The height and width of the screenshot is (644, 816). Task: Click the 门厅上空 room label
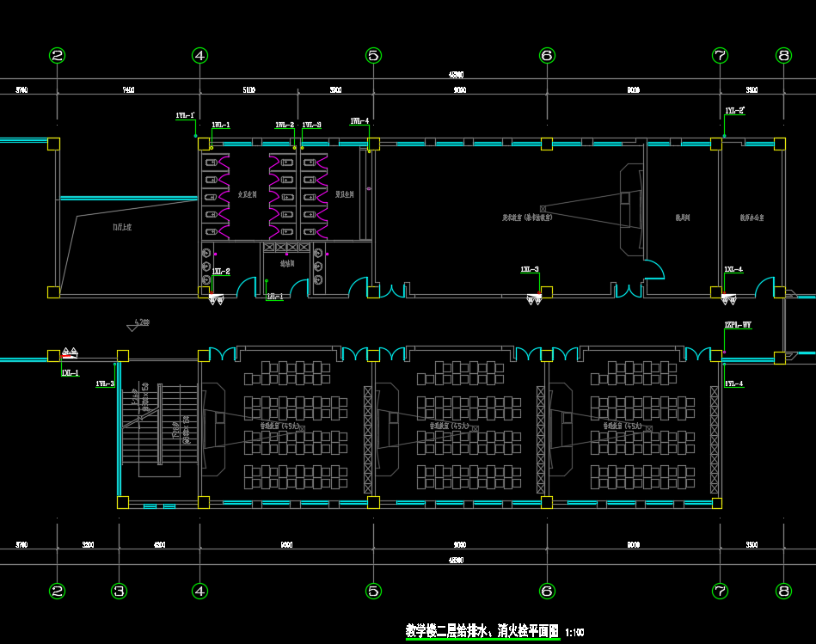pos(122,227)
